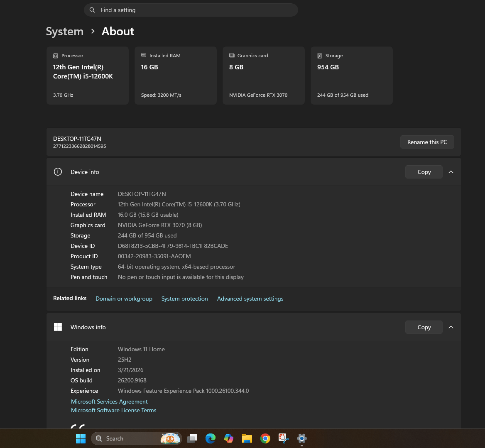Select the Processor summary card

click(88, 76)
